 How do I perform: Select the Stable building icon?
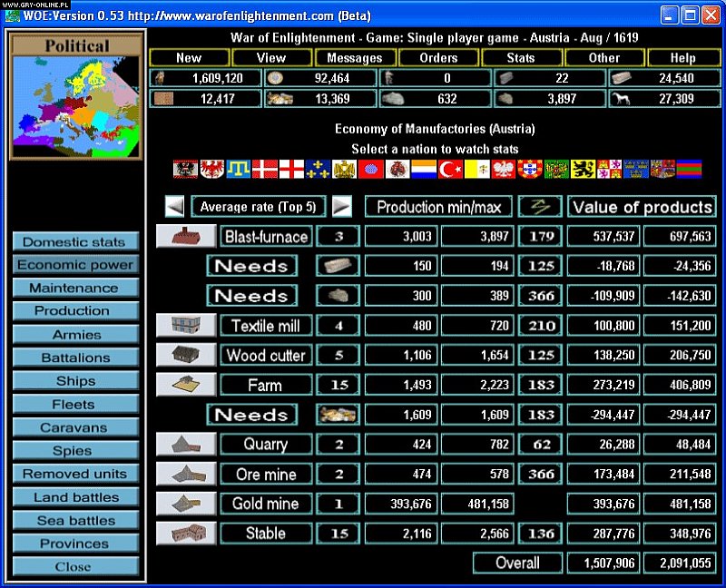[x=185, y=533]
